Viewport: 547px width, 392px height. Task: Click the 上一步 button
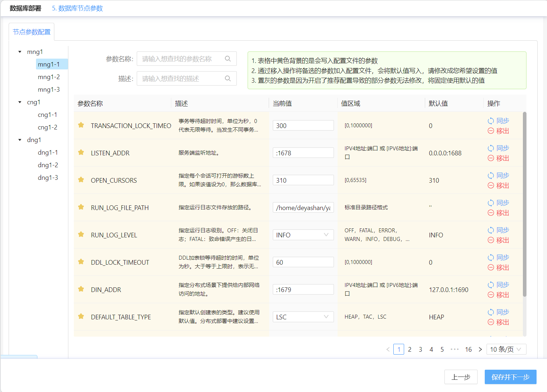[461, 377]
